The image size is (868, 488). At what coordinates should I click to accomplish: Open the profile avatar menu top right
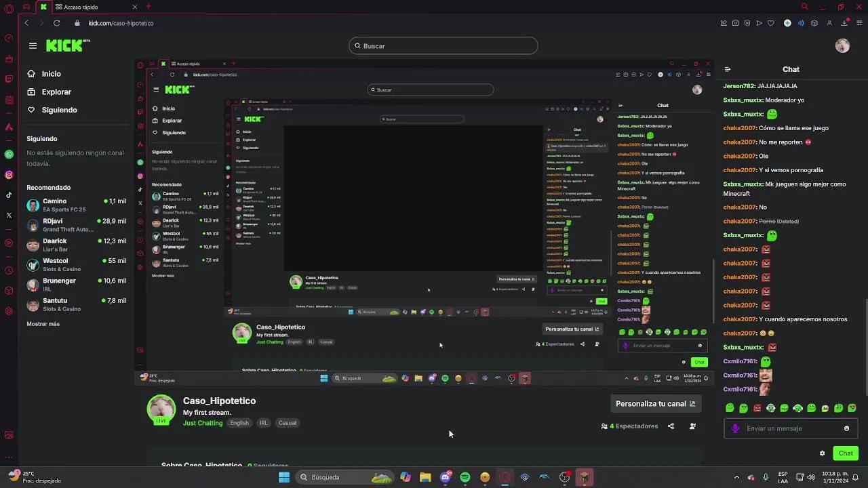(842, 45)
